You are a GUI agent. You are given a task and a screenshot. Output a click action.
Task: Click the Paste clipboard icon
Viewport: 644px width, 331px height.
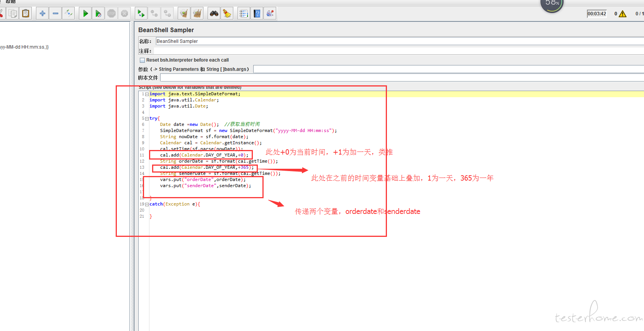26,13
